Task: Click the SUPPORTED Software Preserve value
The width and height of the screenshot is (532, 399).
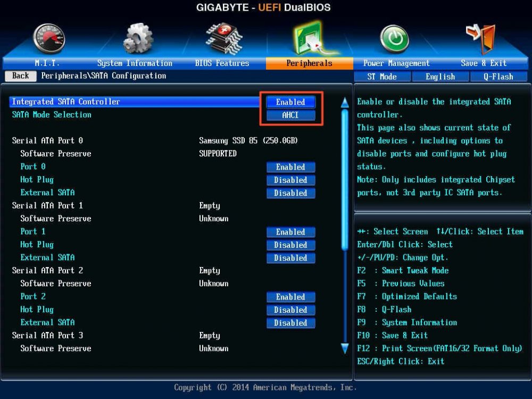Action: [218, 154]
